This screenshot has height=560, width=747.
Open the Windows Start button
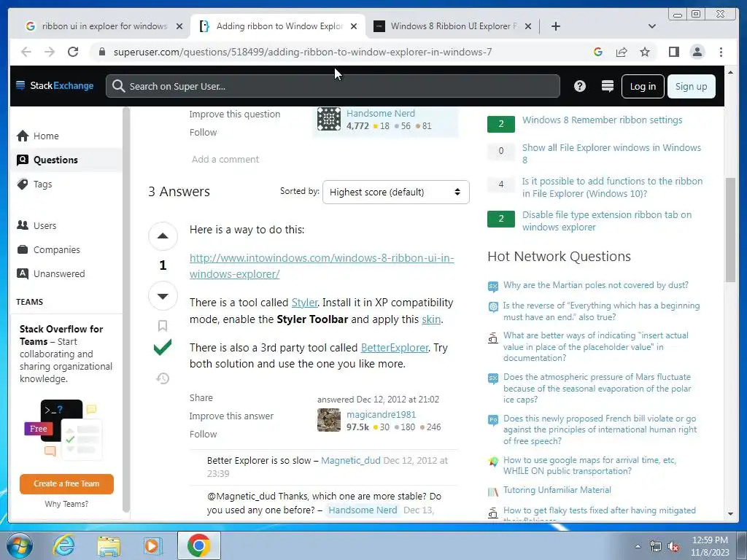coord(20,545)
